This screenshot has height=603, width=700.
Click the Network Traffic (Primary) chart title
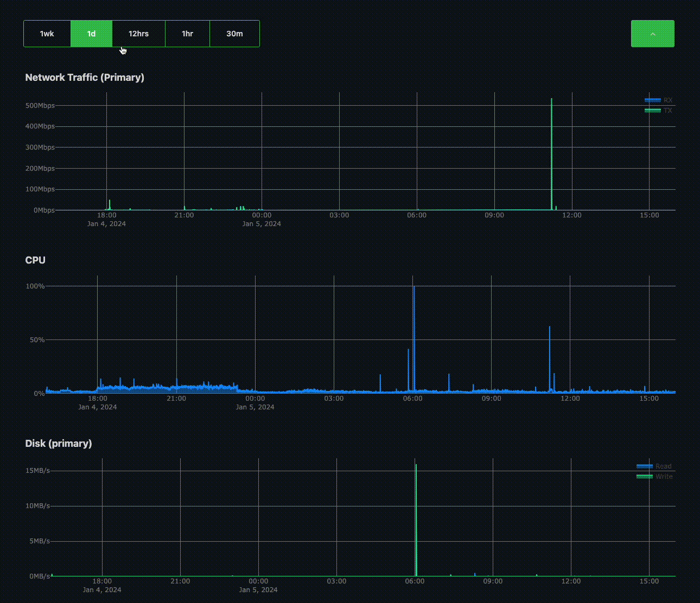click(x=84, y=77)
